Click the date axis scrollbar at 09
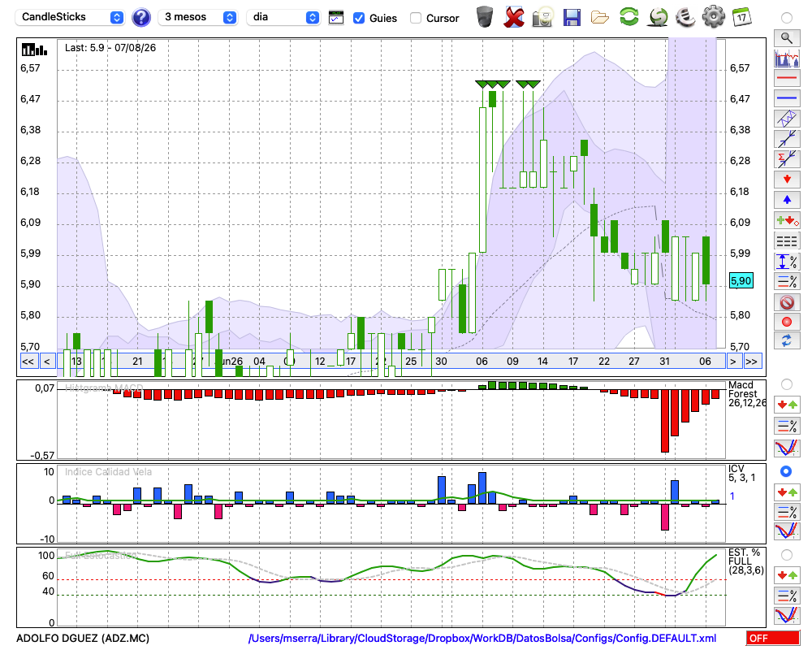812x650 pixels. 512,362
